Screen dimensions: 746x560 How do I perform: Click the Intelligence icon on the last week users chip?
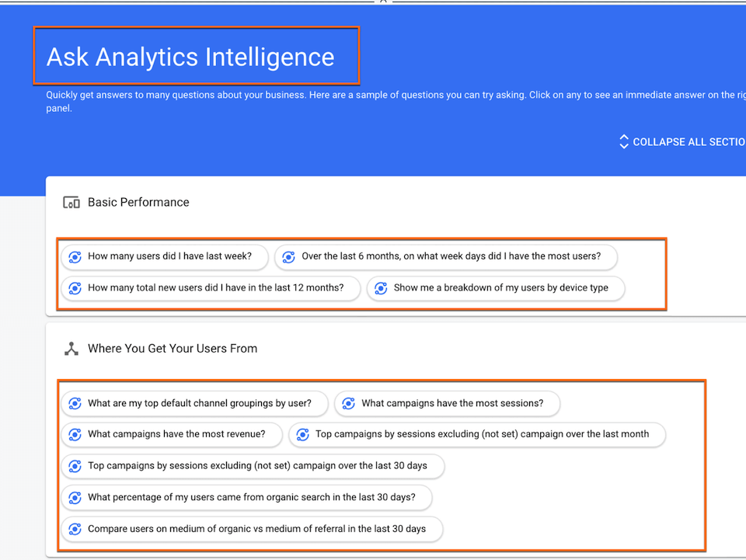coord(75,256)
